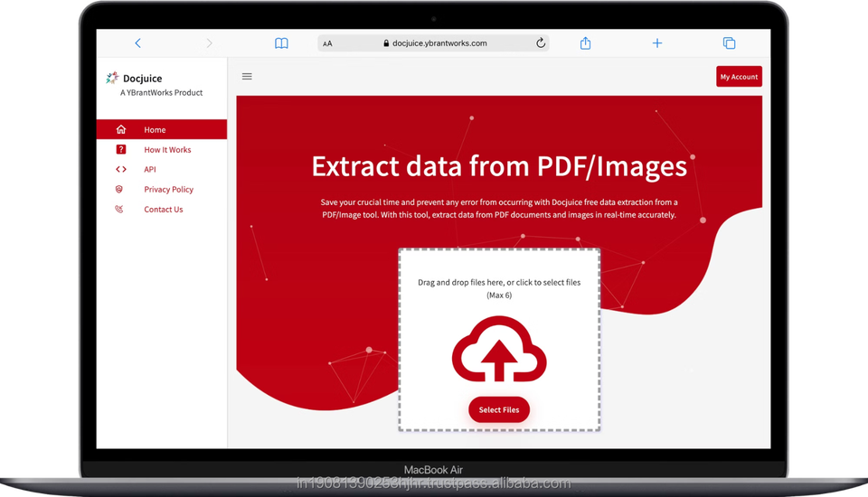Viewport: 868px width, 497px height.
Task: Select the Home menu item
Action: [162, 129]
